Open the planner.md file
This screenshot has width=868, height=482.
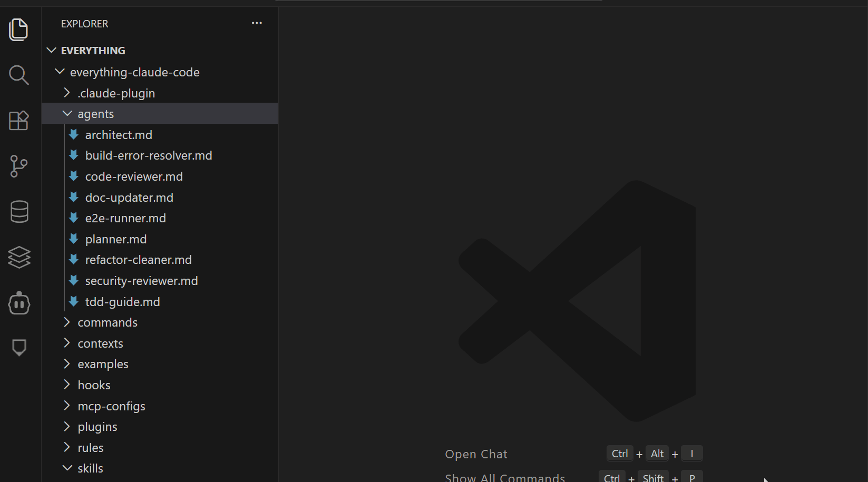pos(116,239)
